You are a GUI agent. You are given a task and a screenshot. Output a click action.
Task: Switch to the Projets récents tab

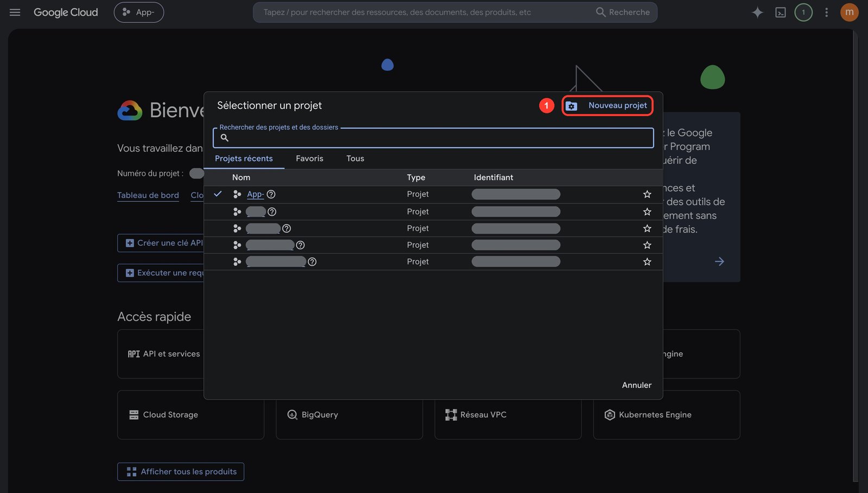coord(244,158)
